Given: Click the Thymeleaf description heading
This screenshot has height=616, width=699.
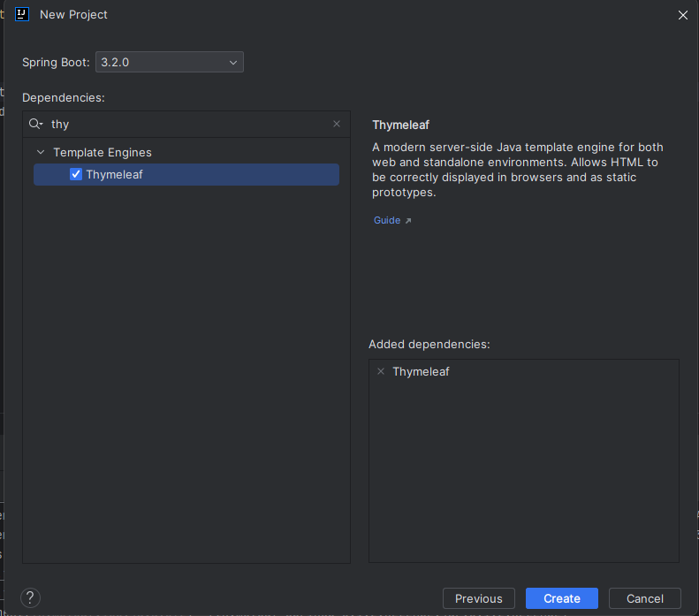Looking at the screenshot, I should click(x=401, y=125).
